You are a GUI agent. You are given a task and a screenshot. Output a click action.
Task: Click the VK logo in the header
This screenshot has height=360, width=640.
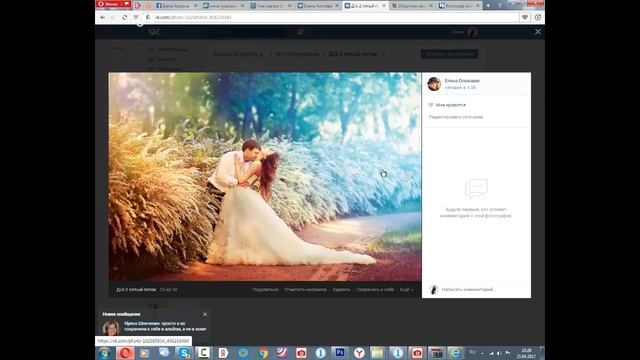tap(153, 32)
